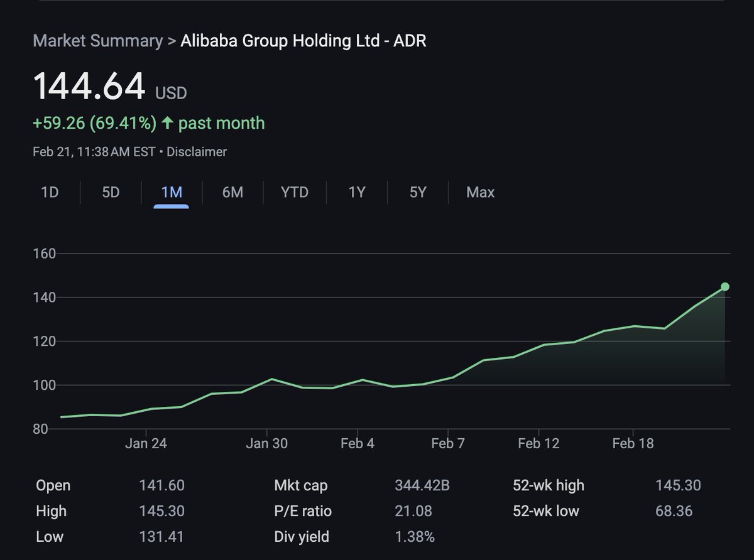Image resolution: width=754 pixels, height=560 pixels.
Task: Show the 5Y price history
Action: tap(418, 192)
